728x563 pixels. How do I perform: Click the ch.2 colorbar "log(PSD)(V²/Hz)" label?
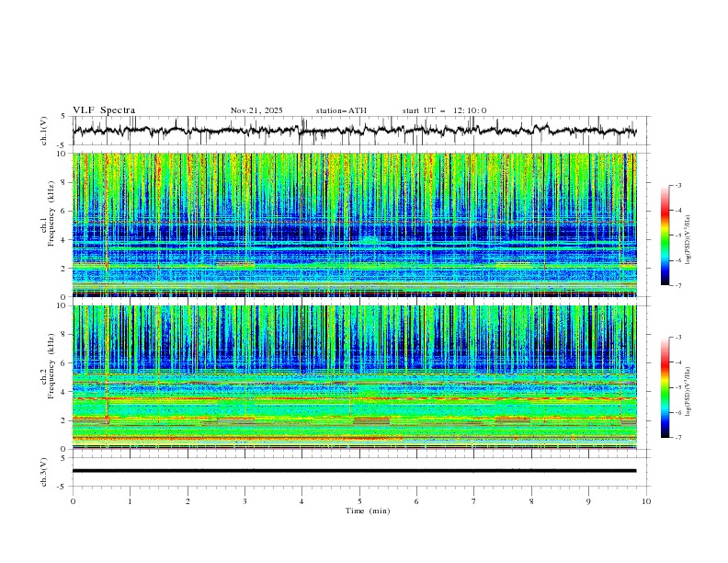(x=688, y=392)
